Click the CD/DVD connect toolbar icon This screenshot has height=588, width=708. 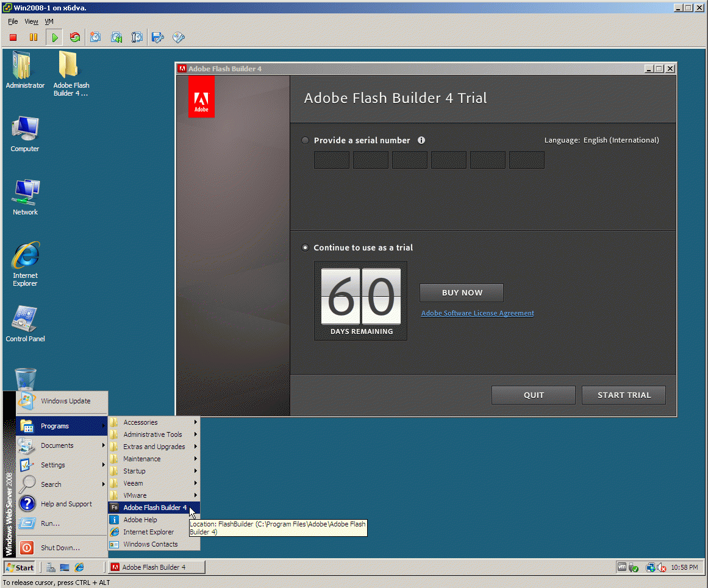click(x=178, y=37)
